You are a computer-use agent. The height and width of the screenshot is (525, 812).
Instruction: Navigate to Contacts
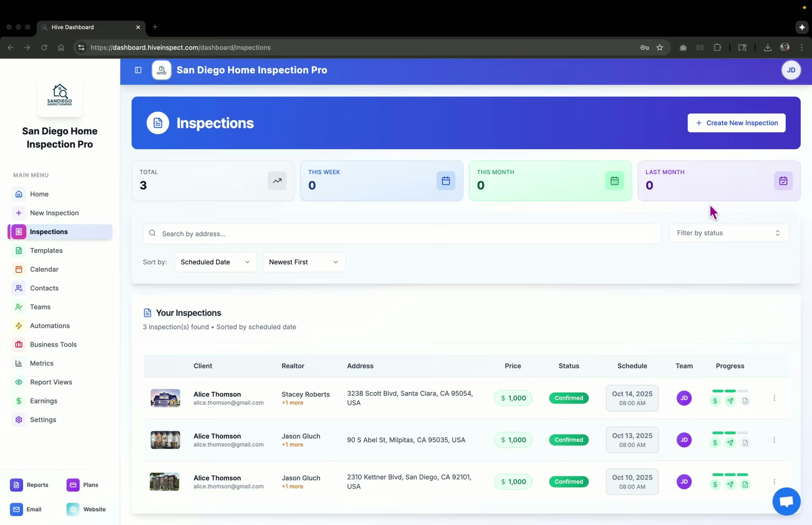click(60, 288)
